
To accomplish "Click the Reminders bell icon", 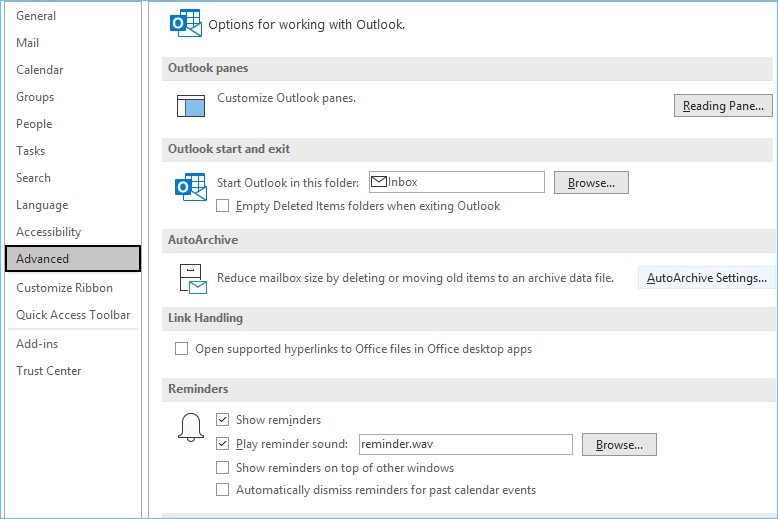I will 190,428.
